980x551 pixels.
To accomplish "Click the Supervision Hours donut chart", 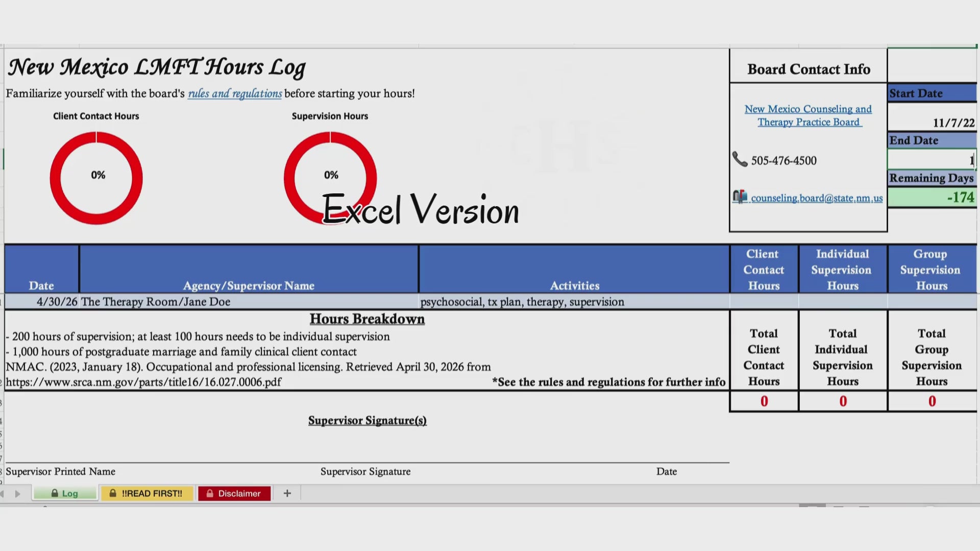I will 330,178.
